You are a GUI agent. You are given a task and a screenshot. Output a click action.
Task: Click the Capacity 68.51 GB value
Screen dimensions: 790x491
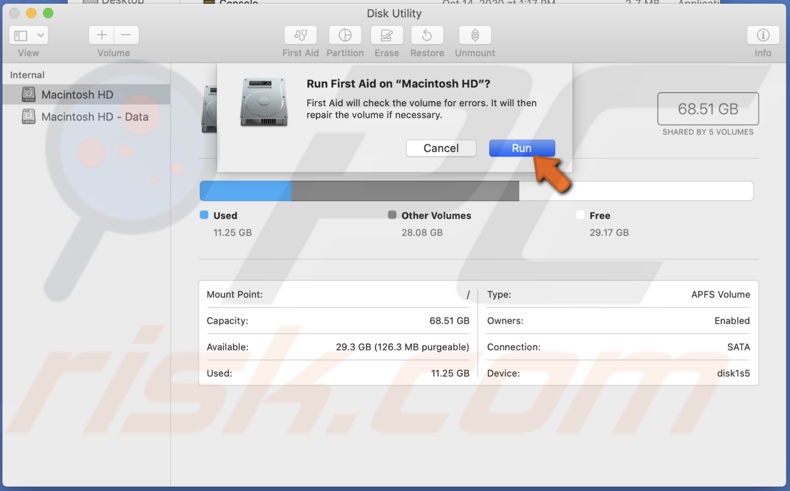point(449,321)
